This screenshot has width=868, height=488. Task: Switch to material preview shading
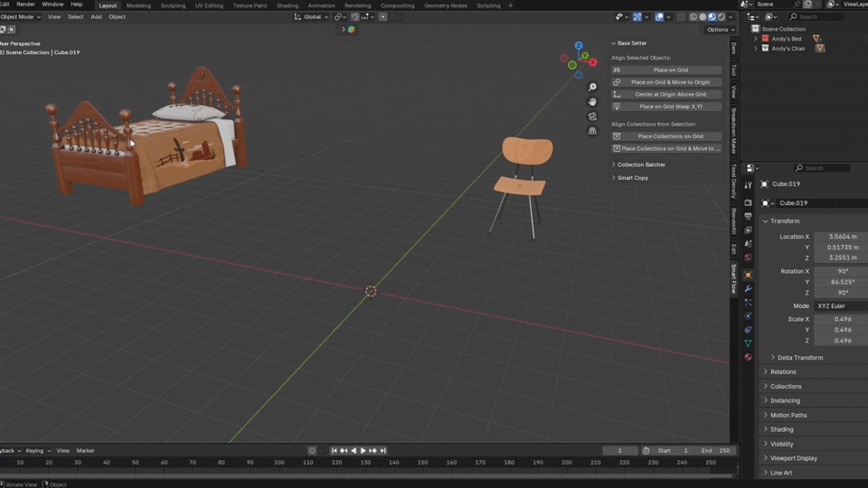pos(712,17)
